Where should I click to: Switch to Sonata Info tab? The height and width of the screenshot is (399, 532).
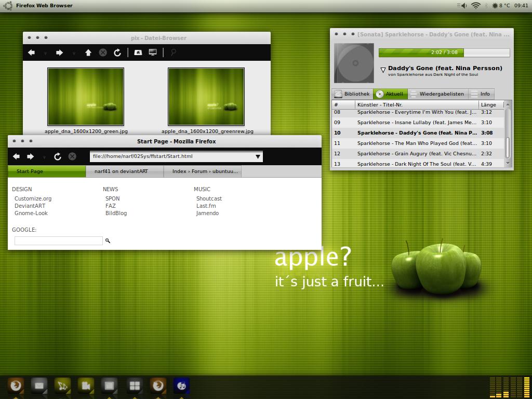click(482, 94)
